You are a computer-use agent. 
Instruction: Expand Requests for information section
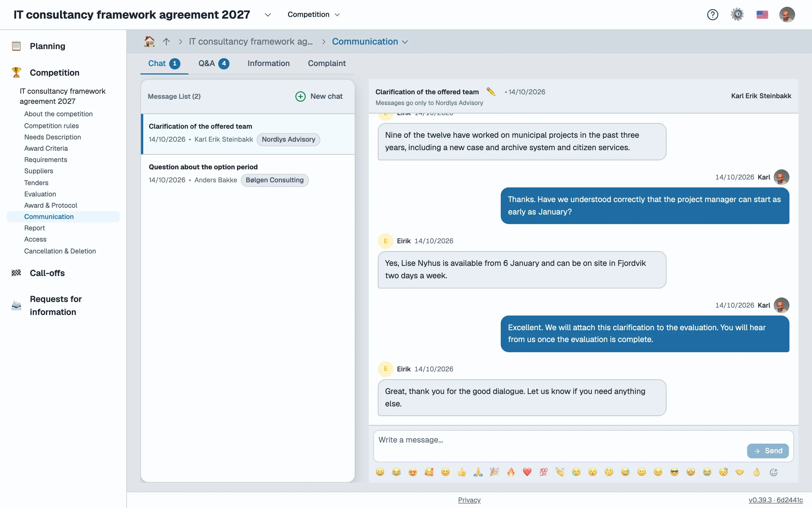(x=56, y=305)
